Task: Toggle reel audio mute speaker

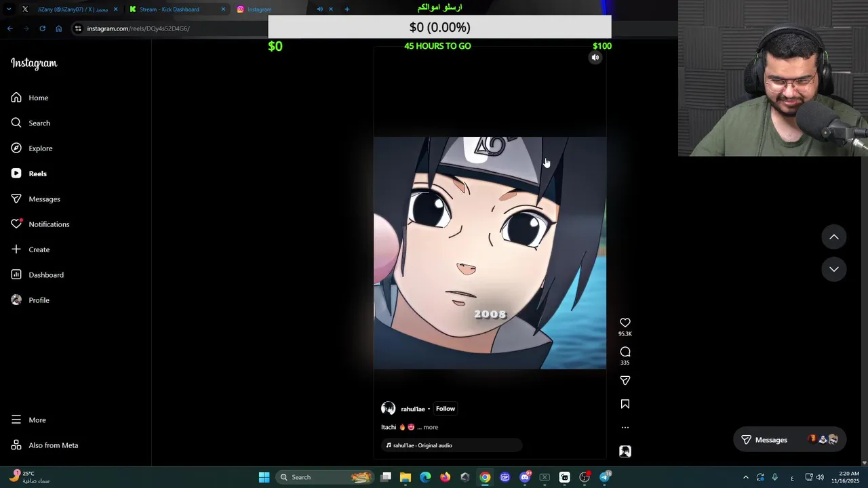Action: [595, 58]
